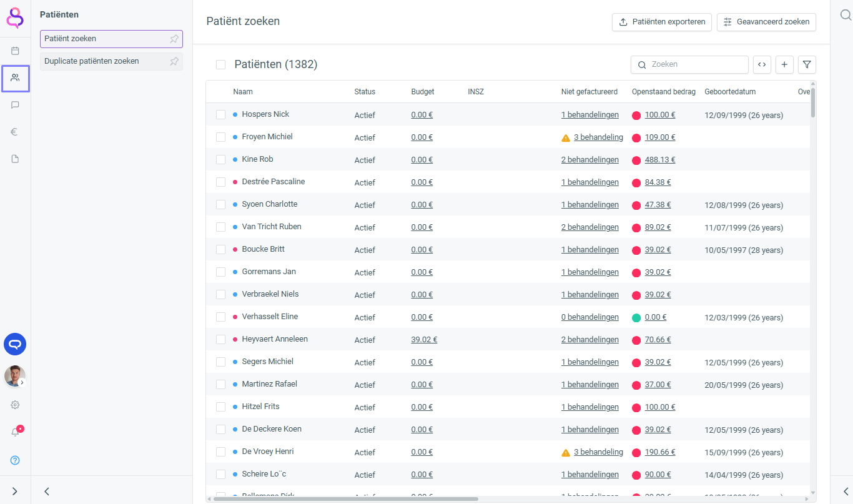
Task: Tick the checkbox next to Verhasselt Eline
Action: click(220, 317)
